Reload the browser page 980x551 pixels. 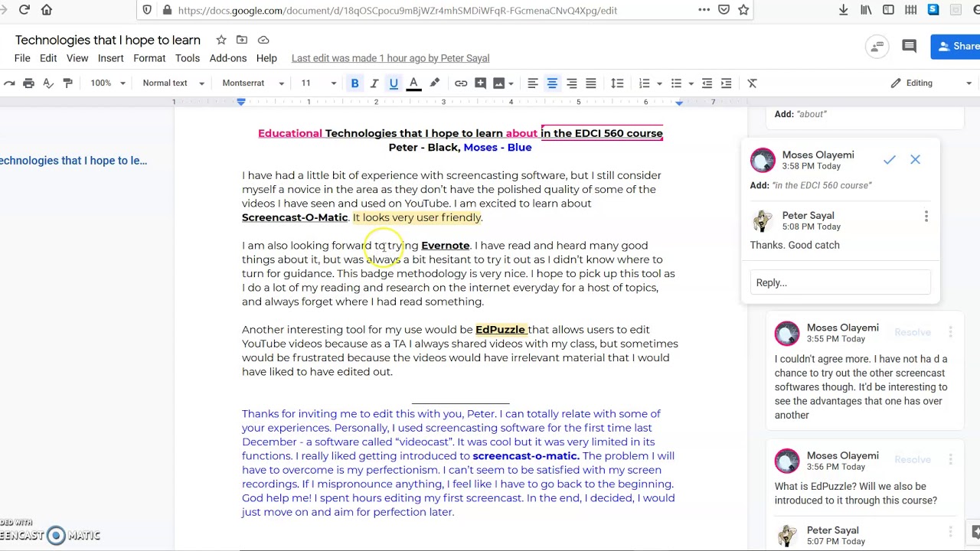point(24,10)
